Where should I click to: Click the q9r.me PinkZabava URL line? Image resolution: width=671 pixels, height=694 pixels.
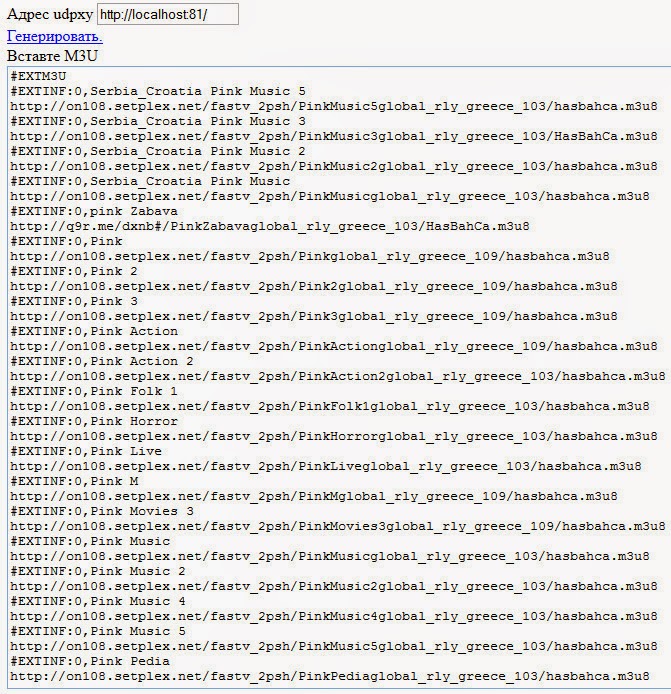pyautogui.click(x=270, y=226)
